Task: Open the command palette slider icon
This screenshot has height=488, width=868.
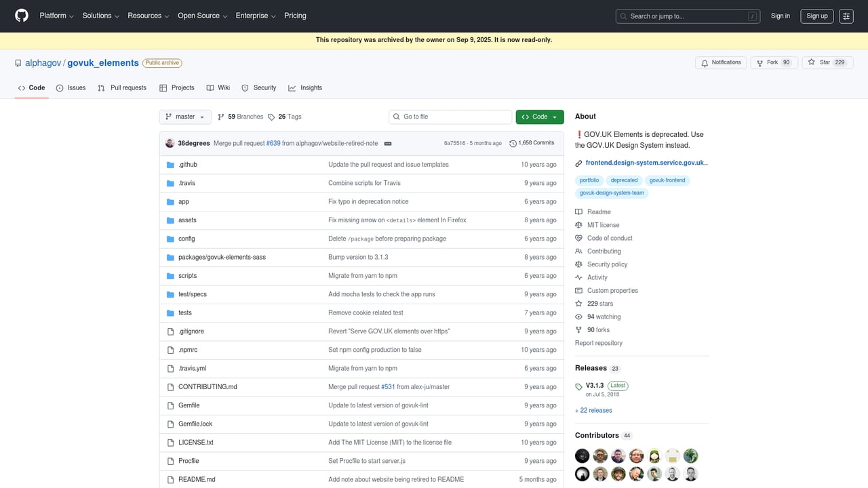Action: pyautogui.click(x=846, y=16)
